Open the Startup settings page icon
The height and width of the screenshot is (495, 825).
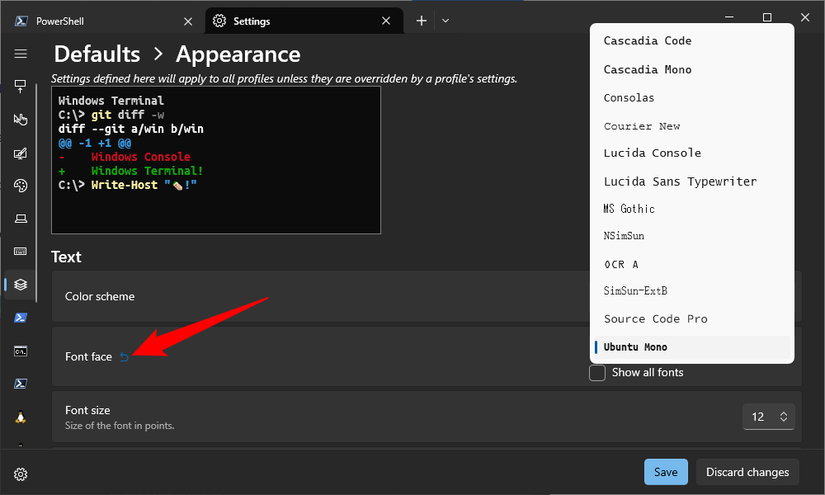(x=21, y=87)
